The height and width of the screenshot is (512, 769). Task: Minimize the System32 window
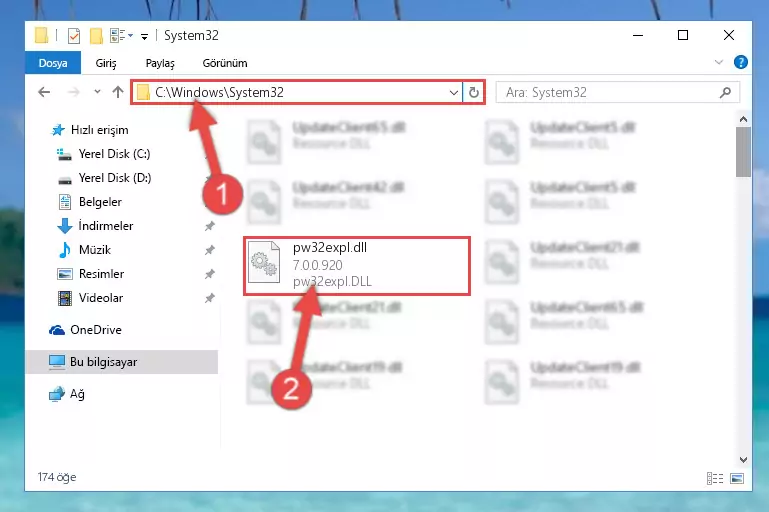click(x=638, y=35)
